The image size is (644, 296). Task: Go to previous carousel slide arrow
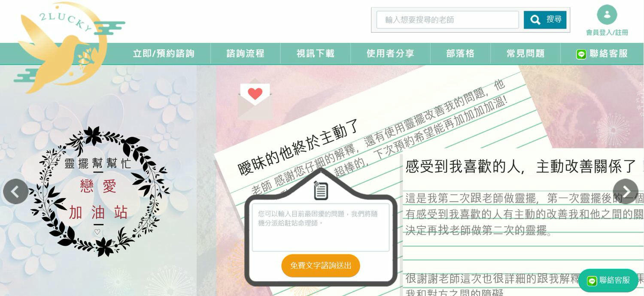pyautogui.click(x=15, y=191)
